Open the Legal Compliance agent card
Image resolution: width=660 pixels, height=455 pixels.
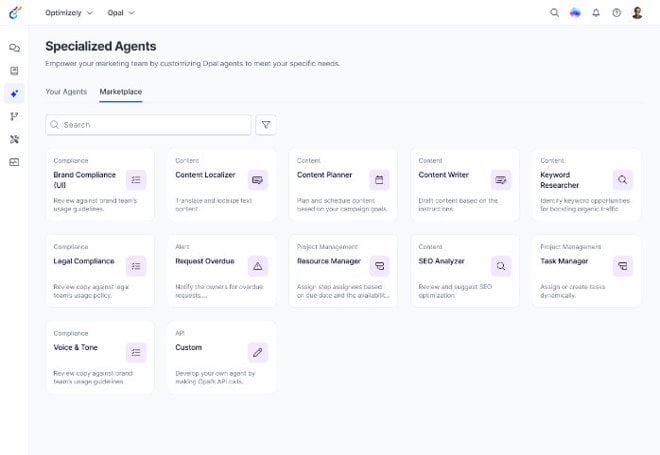(99, 271)
